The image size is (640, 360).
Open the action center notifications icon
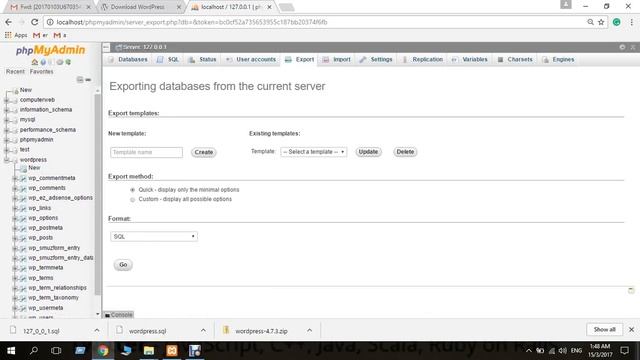624,351
